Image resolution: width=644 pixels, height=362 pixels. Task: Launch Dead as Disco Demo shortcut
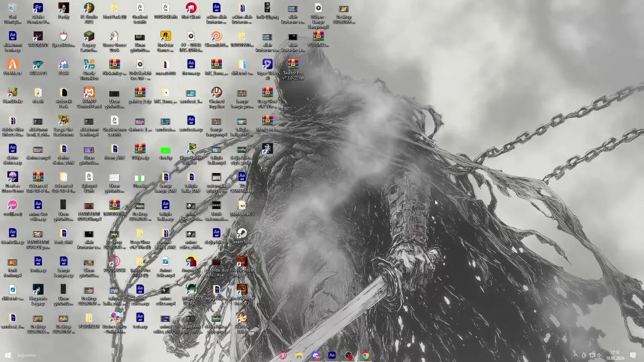coord(13,182)
